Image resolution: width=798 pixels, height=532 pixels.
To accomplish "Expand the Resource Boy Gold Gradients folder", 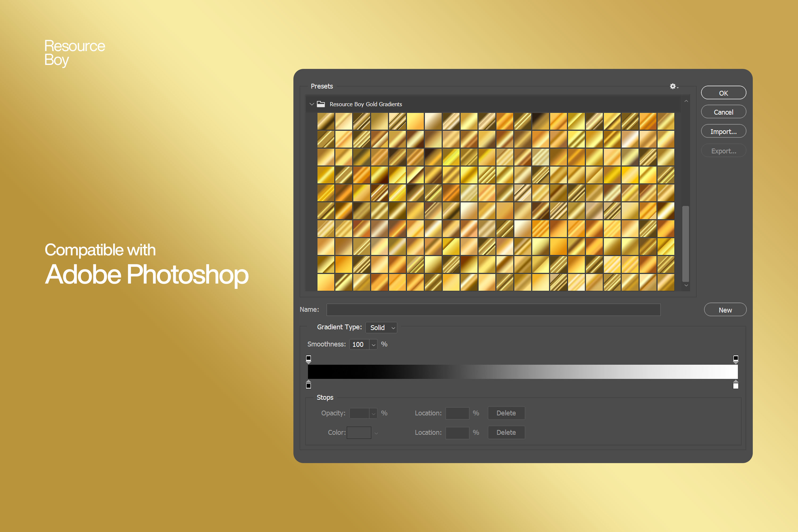I will (309, 104).
